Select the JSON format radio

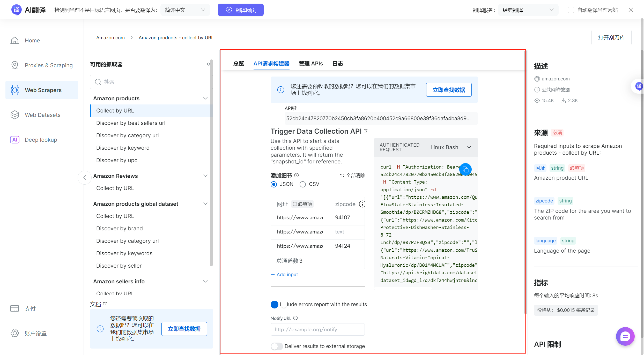pyautogui.click(x=274, y=184)
